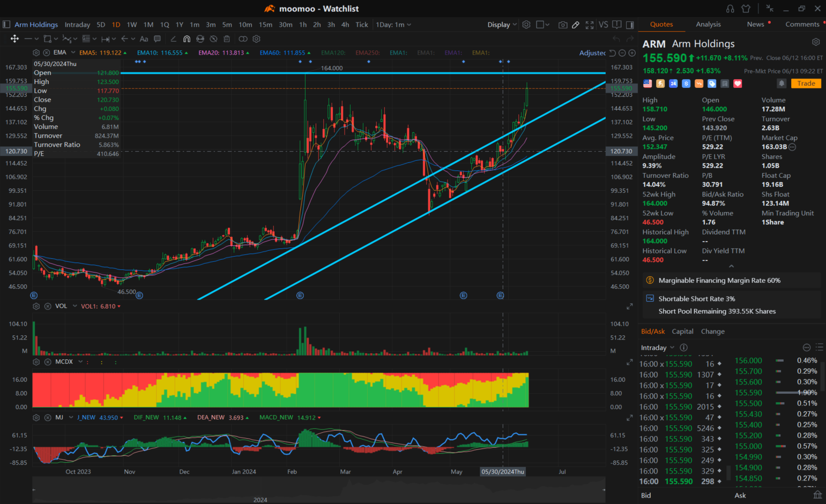Viewport: 826px width, 504px height.
Task: Open the skin theme shirt icon
Action: point(746,9)
